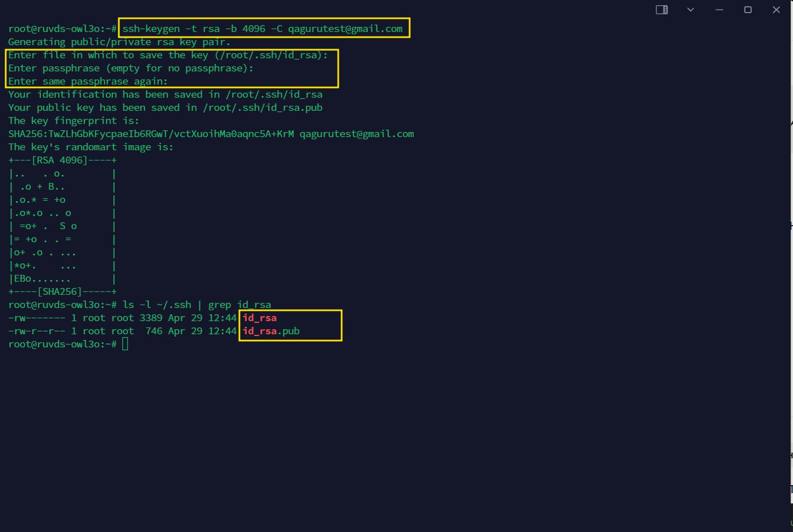Click 'Enter file in which to save the key' line

click(x=168, y=55)
